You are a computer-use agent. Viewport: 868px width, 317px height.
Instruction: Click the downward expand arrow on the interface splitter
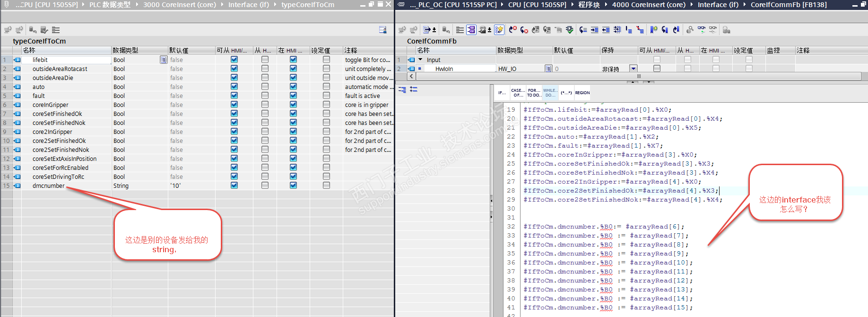click(x=649, y=82)
